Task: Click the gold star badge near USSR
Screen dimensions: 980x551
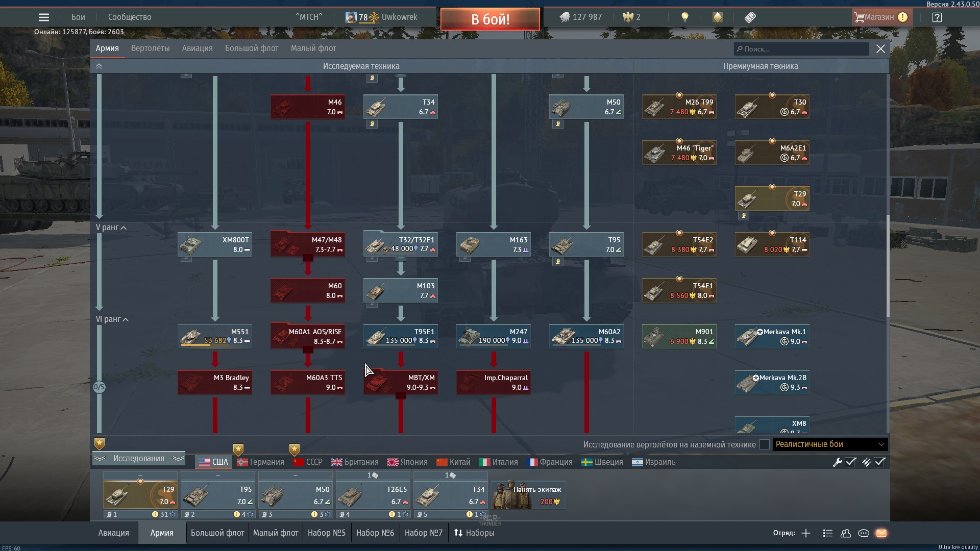Action: point(294,449)
